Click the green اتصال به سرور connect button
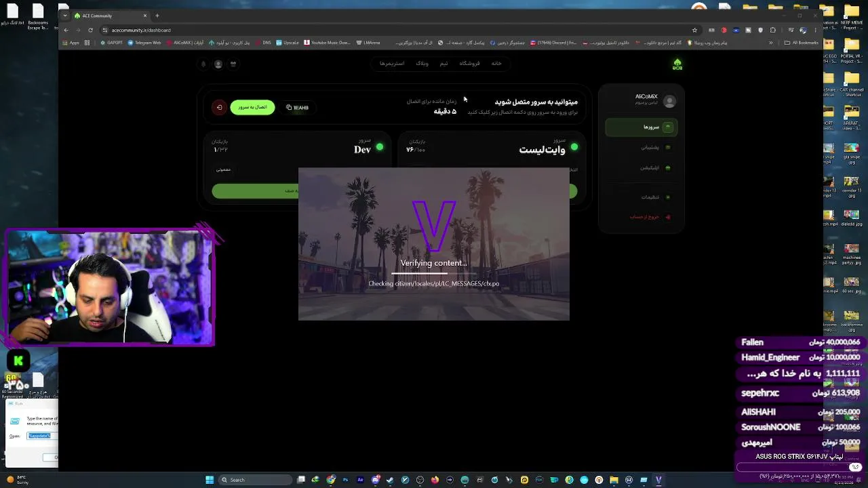The height and width of the screenshot is (488, 868). pyautogui.click(x=252, y=107)
